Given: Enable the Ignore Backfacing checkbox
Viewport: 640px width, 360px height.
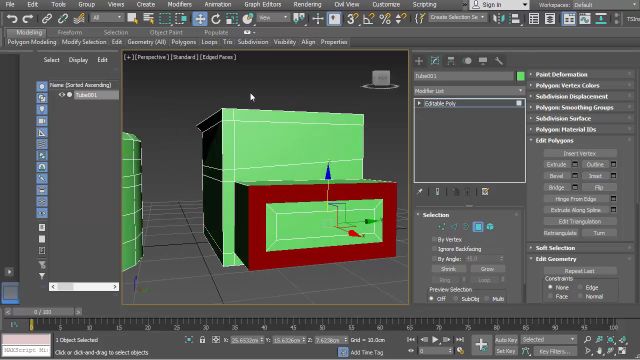Looking at the screenshot, I should (x=434, y=249).
